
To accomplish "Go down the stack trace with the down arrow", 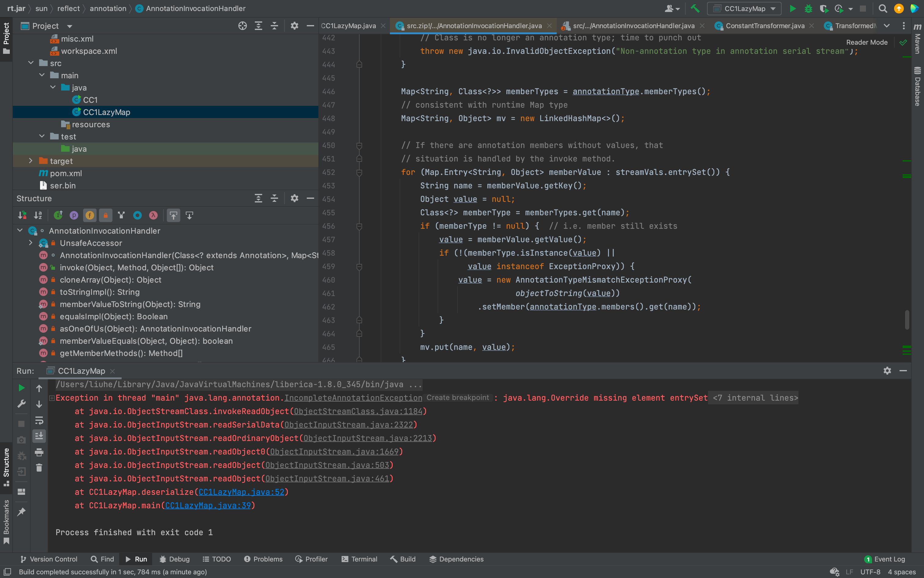I will click(x=39, y=404).
